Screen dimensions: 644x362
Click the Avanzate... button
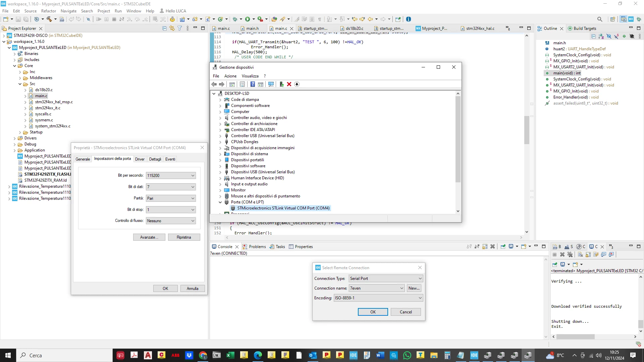pos(149,237)
